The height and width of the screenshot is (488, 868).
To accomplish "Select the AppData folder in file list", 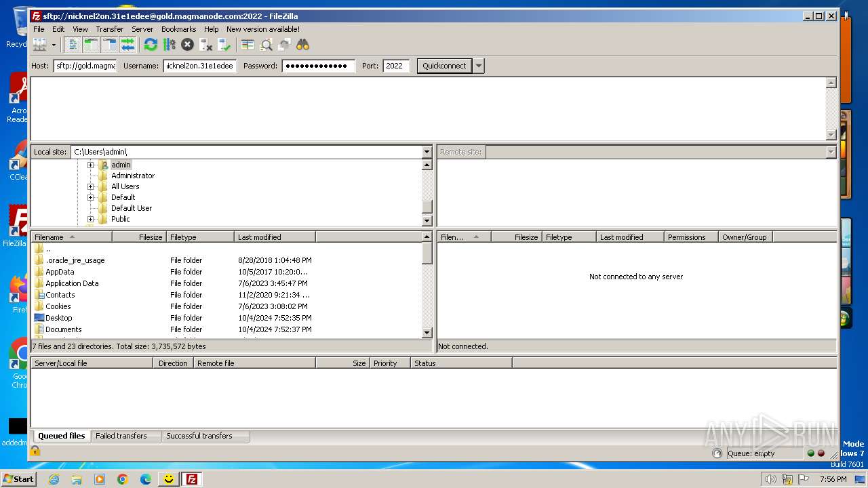I will [x=226, y=272].
